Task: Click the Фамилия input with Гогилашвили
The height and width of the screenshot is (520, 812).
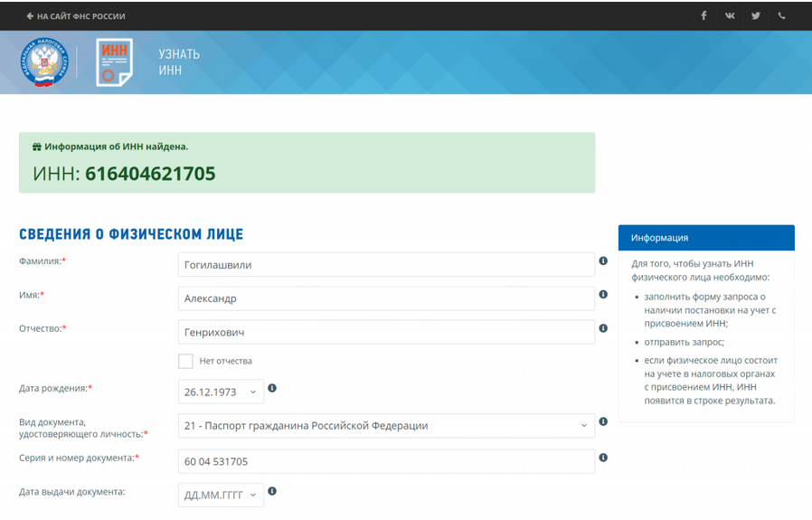Action: [386, 265]
